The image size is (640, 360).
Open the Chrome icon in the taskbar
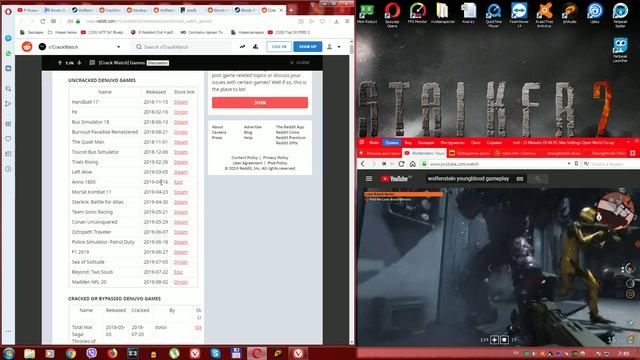point(71,353)
